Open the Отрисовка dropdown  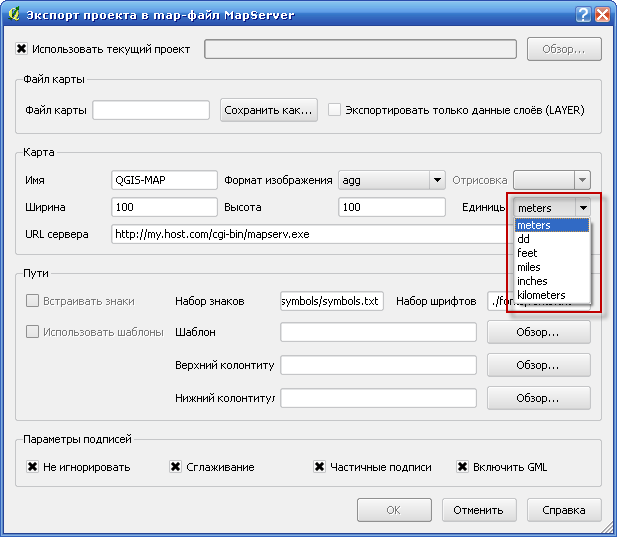pyautogui.click(x=552, y=180)
